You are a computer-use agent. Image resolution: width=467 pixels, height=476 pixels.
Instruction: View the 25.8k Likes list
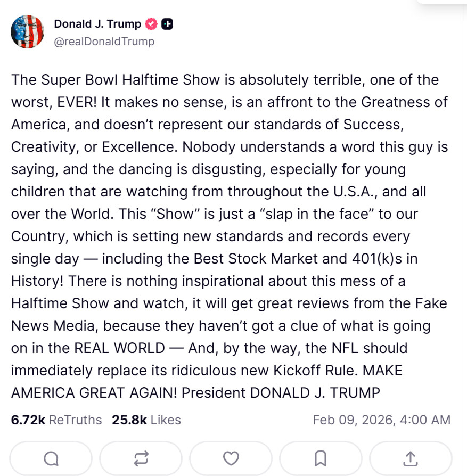click(x=146, y=420)
